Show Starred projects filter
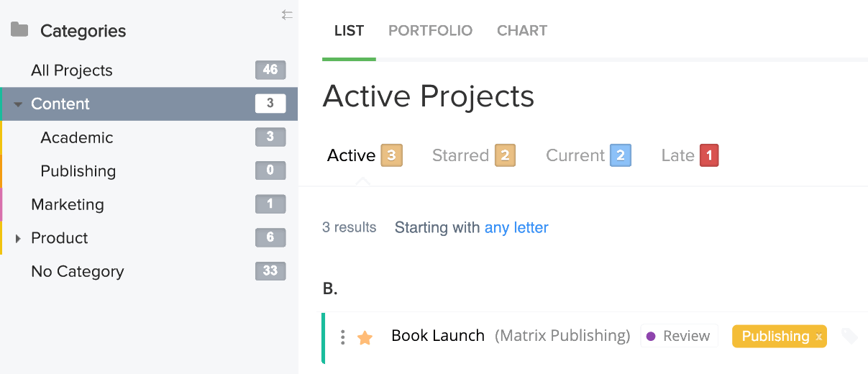 tap(474, 155)
